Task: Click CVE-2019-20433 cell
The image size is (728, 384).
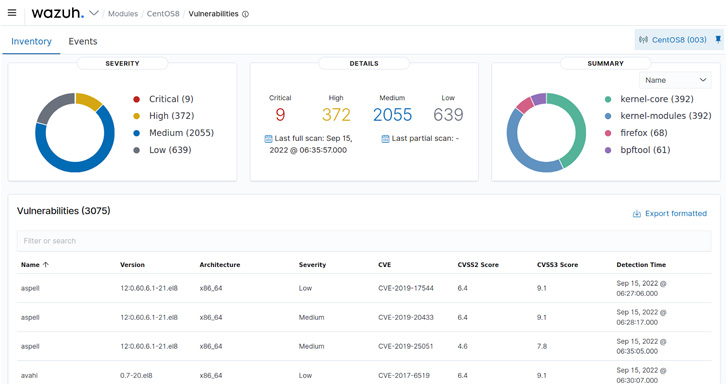Action: tap(406, 318)
